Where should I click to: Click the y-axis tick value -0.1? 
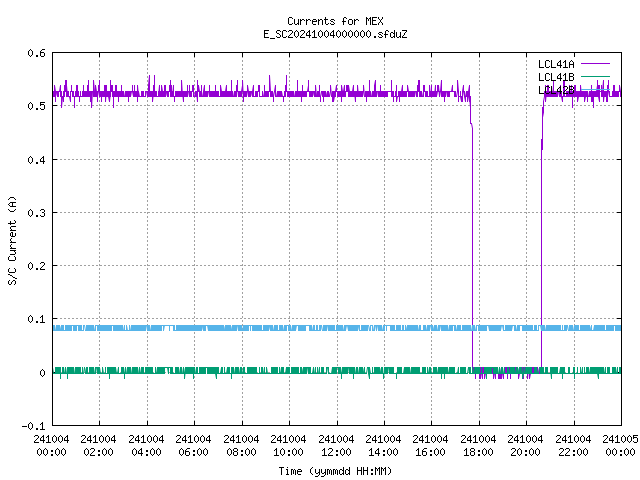point(33,426)
